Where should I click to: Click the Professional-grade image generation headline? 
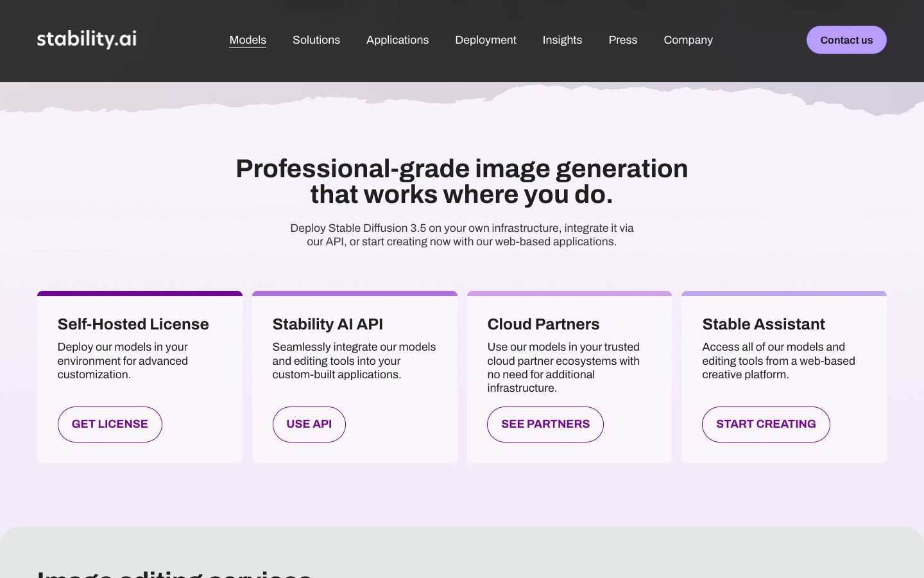point(461,181)
